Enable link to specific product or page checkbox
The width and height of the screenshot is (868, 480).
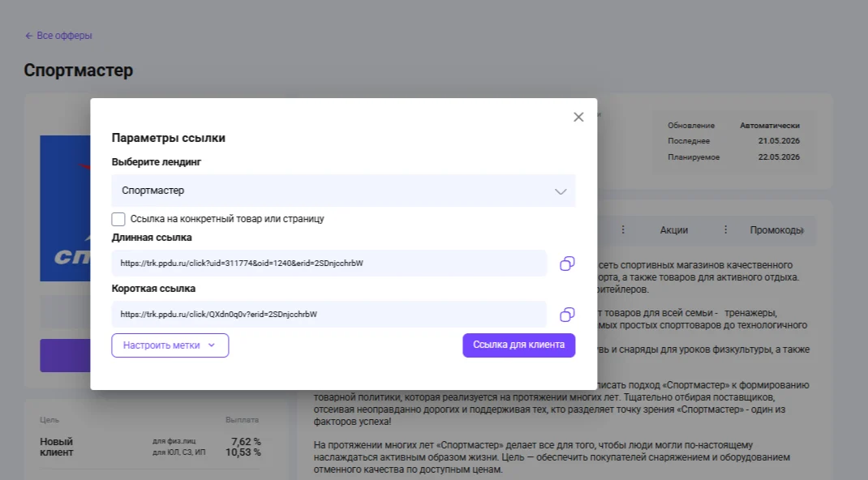click(118, 219)
